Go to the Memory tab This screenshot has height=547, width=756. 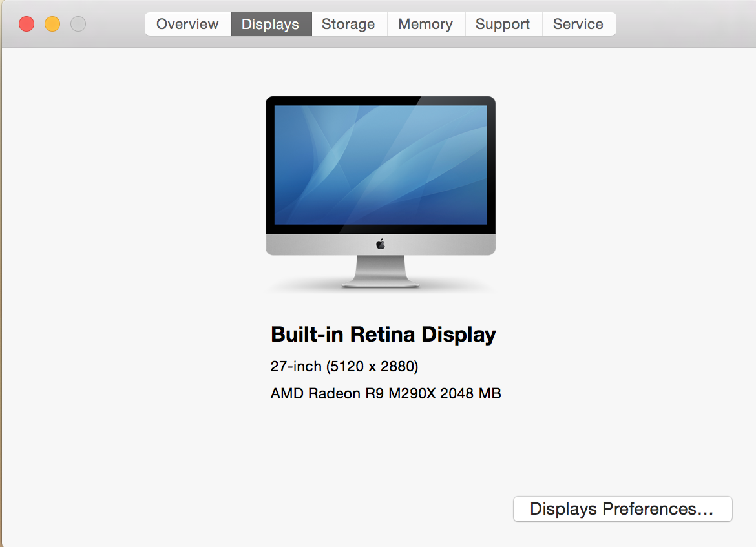(426, 24)
